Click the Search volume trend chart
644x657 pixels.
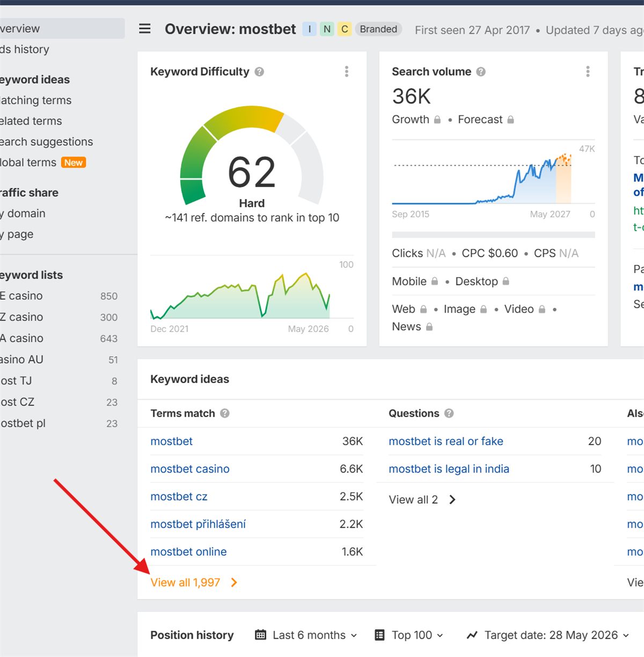tap(482, 178)
